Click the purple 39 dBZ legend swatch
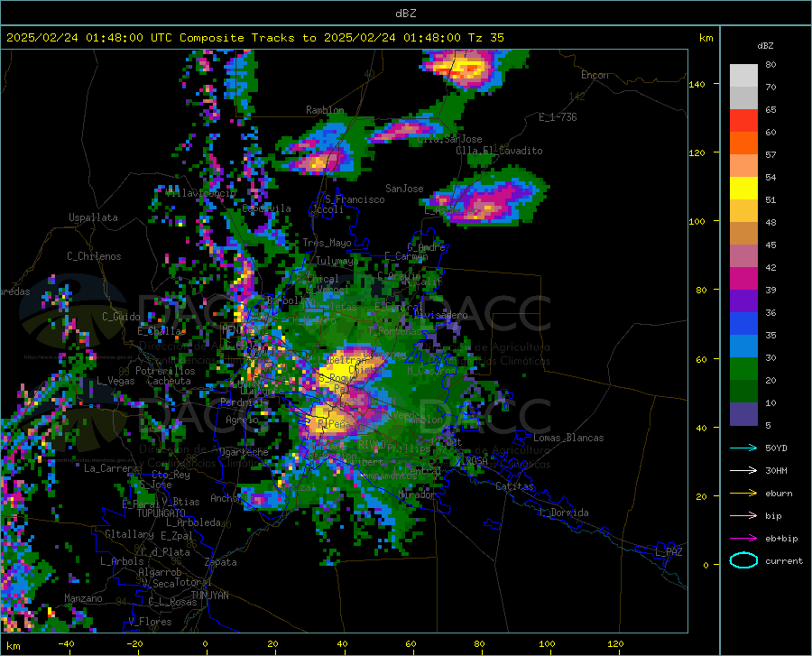812x656 pixels. click(743, 300)
